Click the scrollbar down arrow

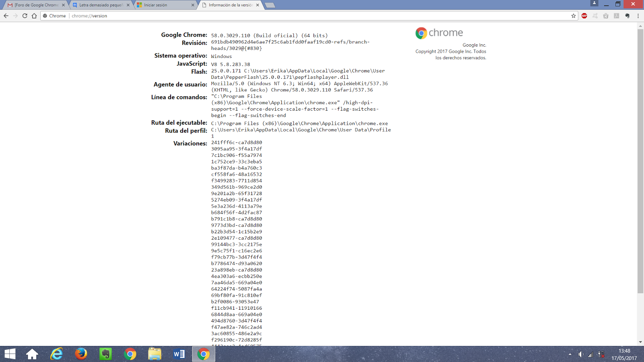640,342
